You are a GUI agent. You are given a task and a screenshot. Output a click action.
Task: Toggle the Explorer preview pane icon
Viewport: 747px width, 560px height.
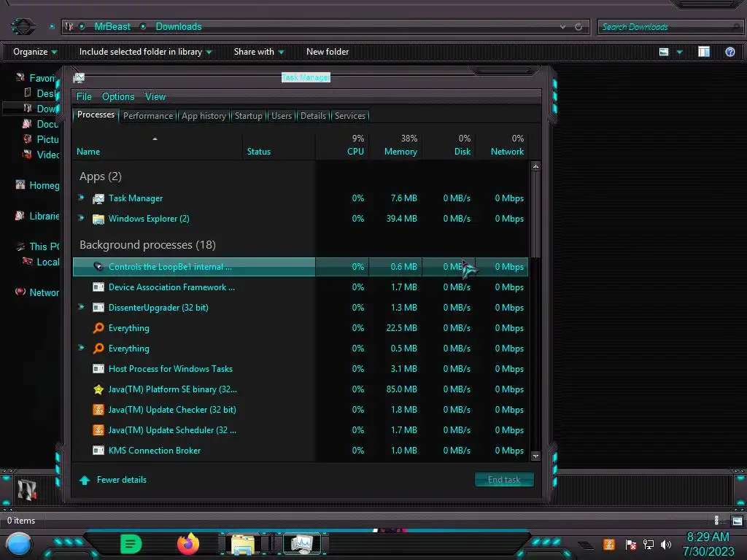click(x=704, y=52)
